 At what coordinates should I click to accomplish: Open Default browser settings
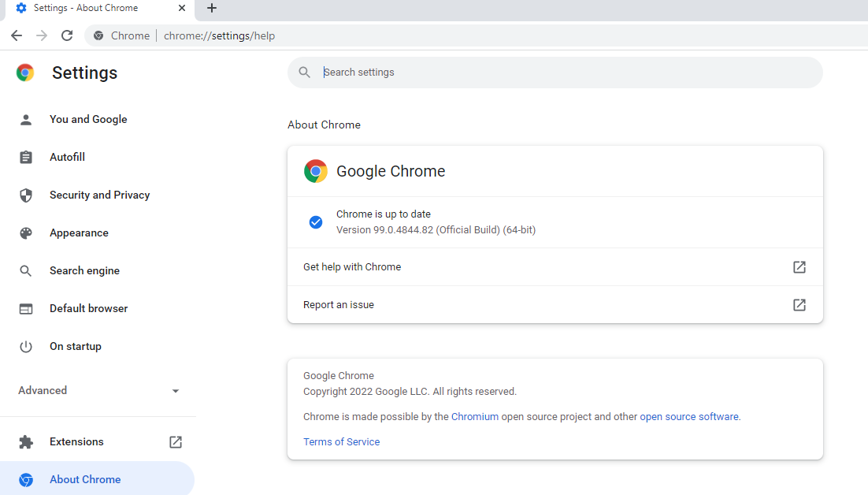coord(88,308)
